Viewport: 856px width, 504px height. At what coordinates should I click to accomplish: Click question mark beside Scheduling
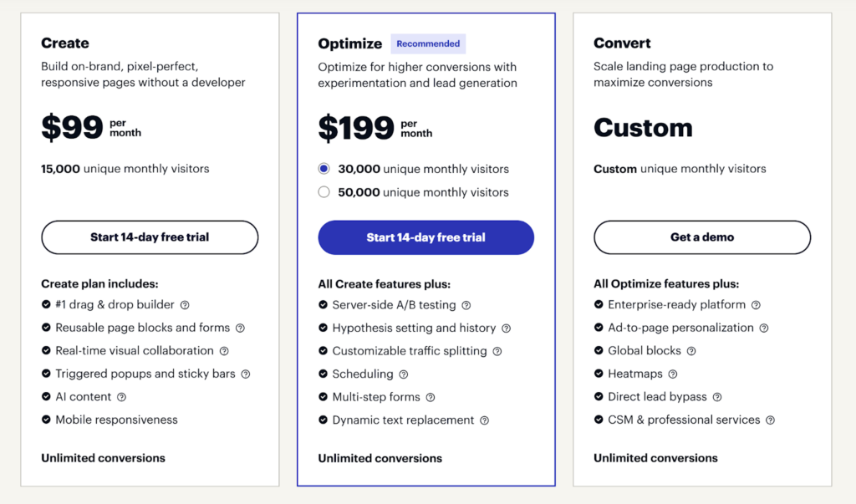click(x=404, y=374)
